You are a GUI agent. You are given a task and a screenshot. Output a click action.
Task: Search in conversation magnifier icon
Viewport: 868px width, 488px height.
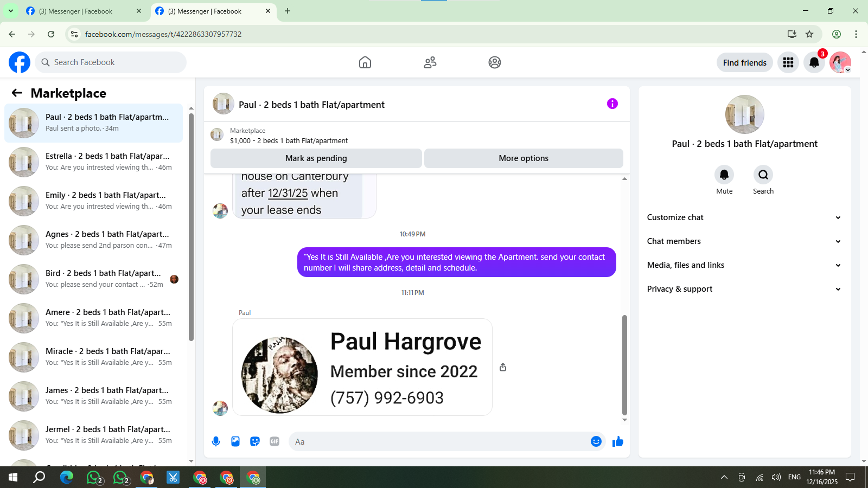pyautogui.click(x=763, y=175)
